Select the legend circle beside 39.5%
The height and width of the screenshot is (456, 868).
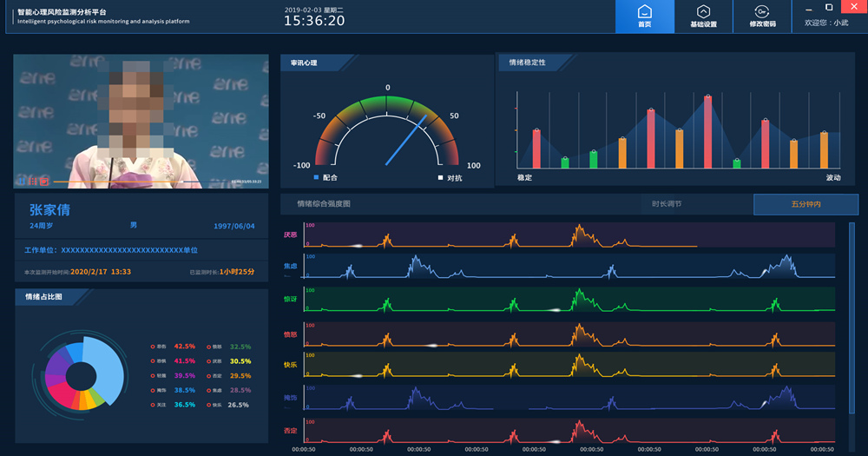click(152, 376)
